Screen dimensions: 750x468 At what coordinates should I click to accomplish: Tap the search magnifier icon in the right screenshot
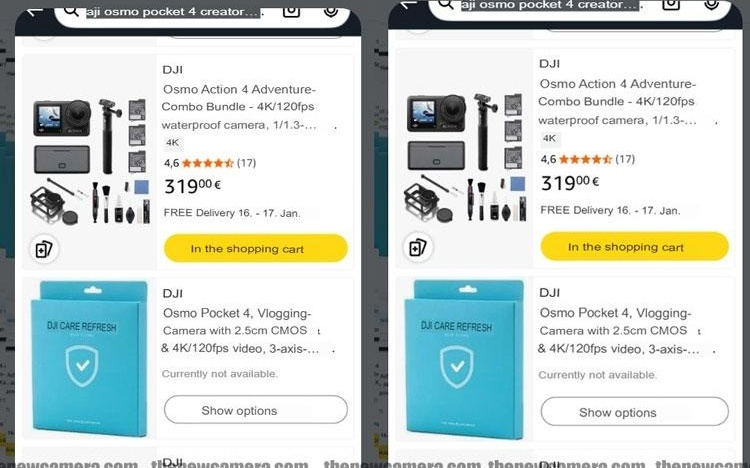(445, 4)
